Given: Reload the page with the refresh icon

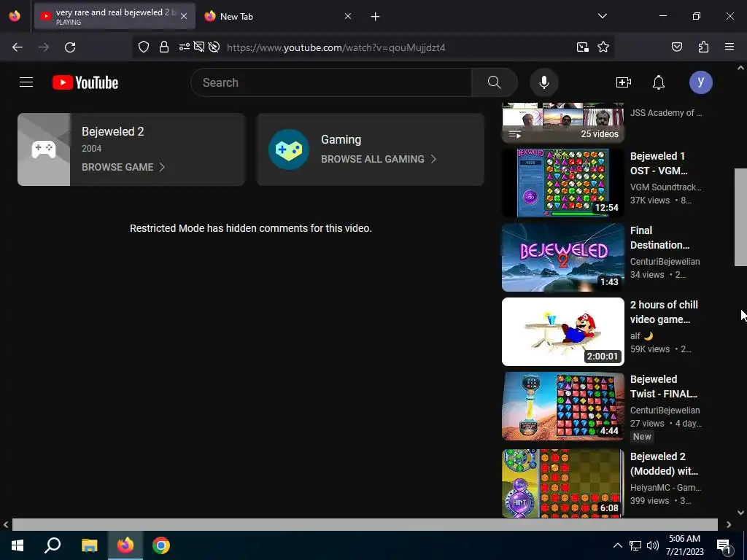Looking at the screenshot, I should tap(70, 47).
